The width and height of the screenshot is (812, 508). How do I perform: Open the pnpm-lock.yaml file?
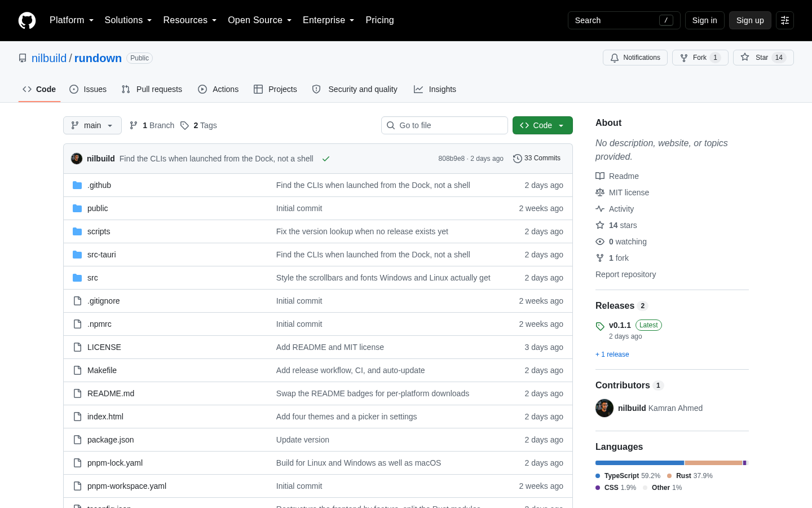[115, 463]
